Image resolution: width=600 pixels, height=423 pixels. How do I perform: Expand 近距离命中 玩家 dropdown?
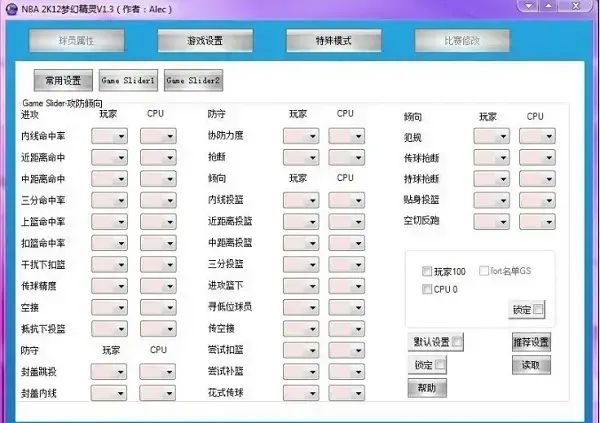click(109, 157)
